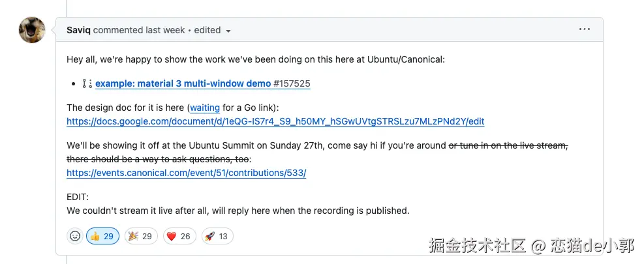Image resolution: width=644 pixels, height=264 pixels.
Task: Click the #157525 pull request number
Action: (292, 83)
